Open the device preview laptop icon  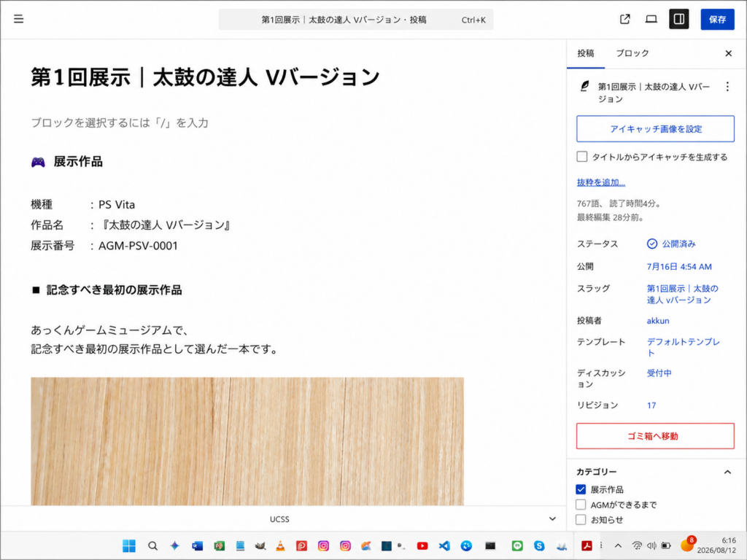651,19
